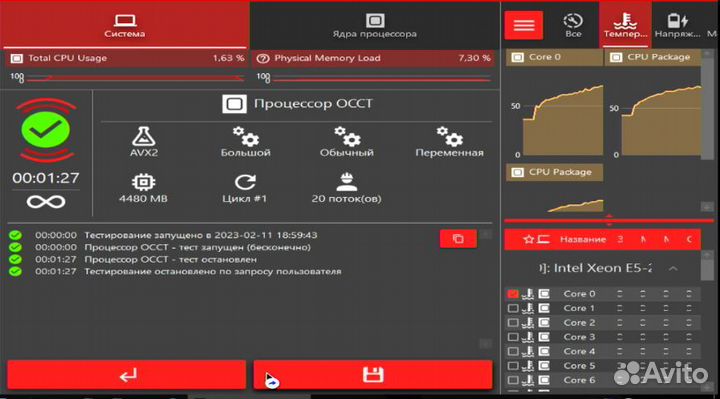
Task: Click the Процессор OCCT title icon
Action: coord(234,104)
